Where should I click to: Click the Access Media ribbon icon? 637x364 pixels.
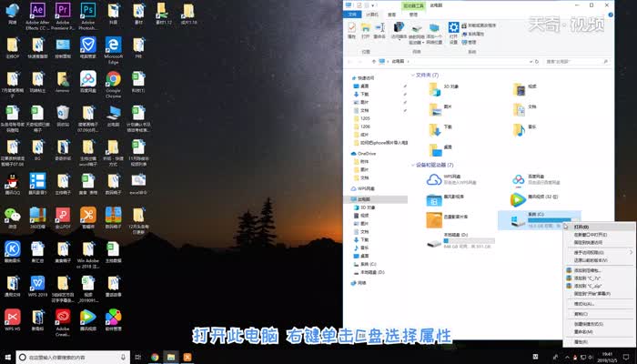[399, 31]
